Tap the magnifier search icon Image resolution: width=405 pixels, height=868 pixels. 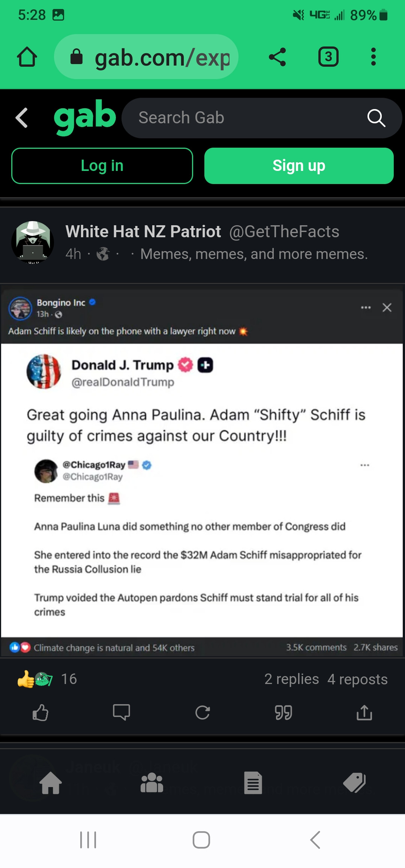(x=376, y=118)
